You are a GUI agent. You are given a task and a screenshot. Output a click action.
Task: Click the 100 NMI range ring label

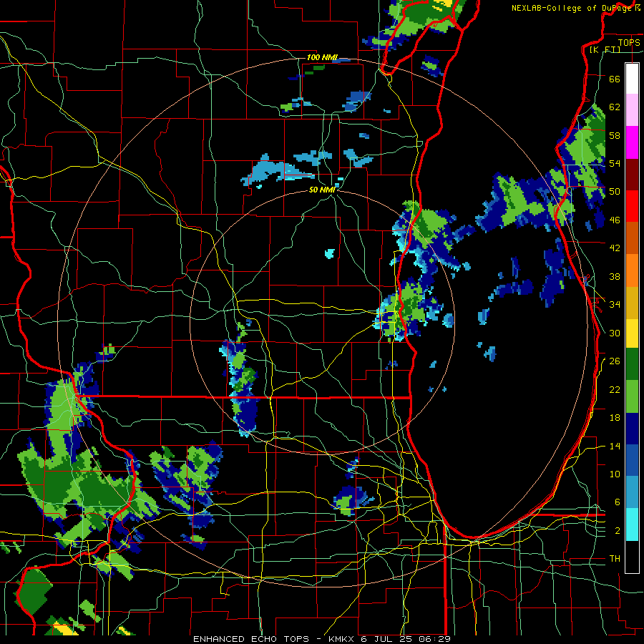click(322, 57)
